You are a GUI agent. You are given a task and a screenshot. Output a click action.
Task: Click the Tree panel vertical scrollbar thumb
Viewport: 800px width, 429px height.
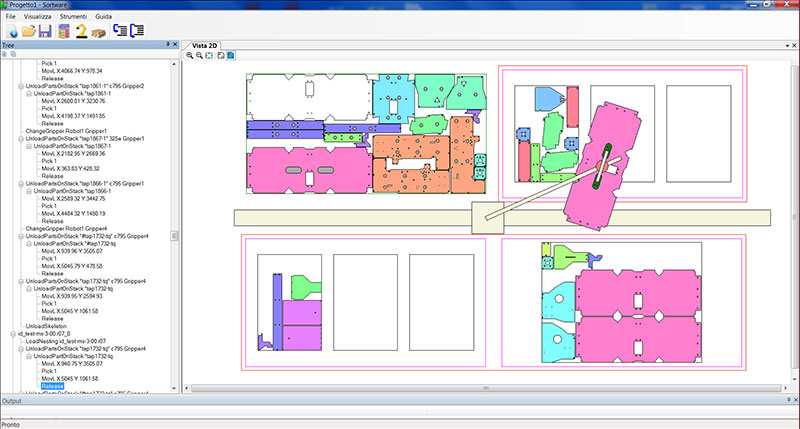click(x=174, y=236)
